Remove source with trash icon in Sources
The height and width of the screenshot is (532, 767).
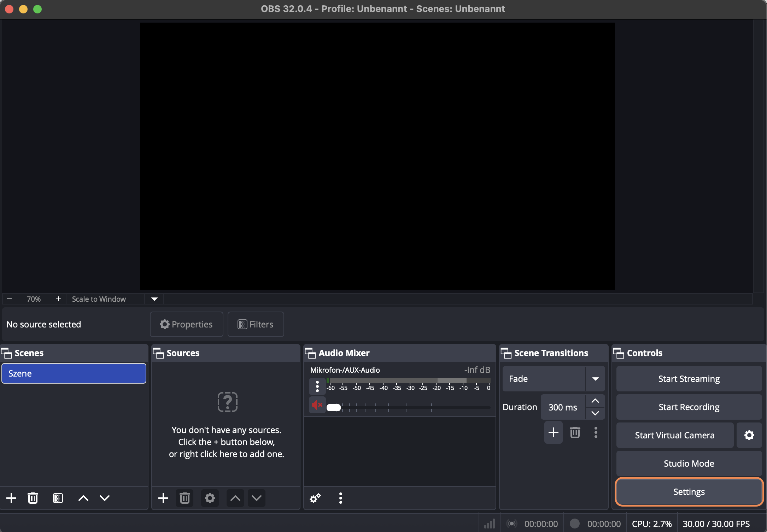pyautogui.click(x=185, y=498)
